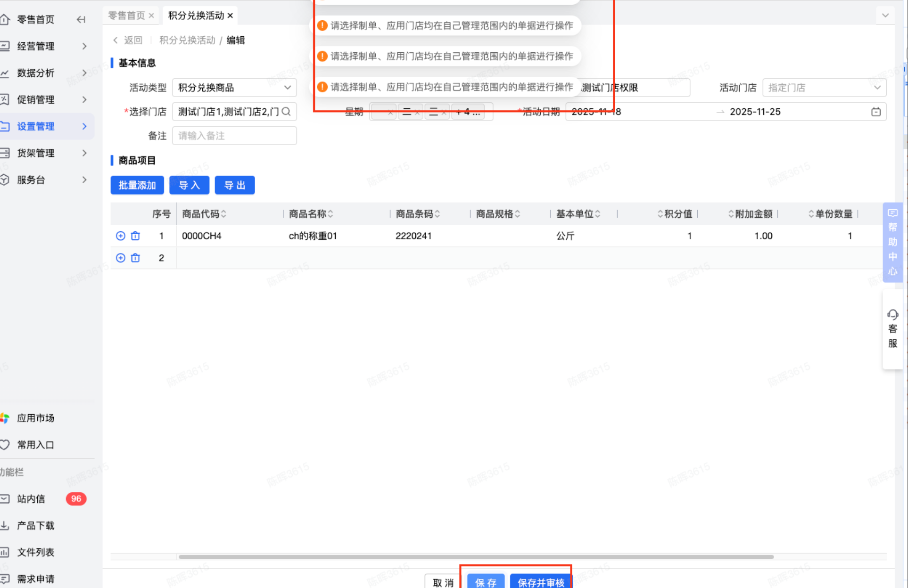
Task: Click the add row icon in row 2
Action: pyautogui.click(x=120, y=258)
